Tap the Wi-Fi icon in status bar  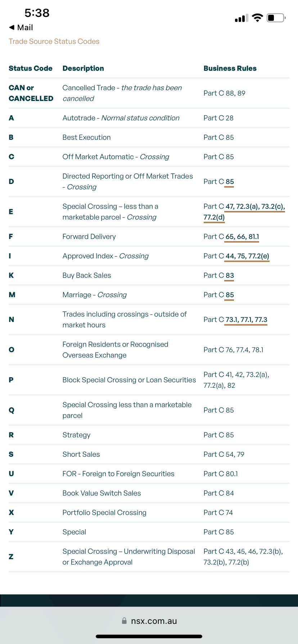[x=257, y=18]
